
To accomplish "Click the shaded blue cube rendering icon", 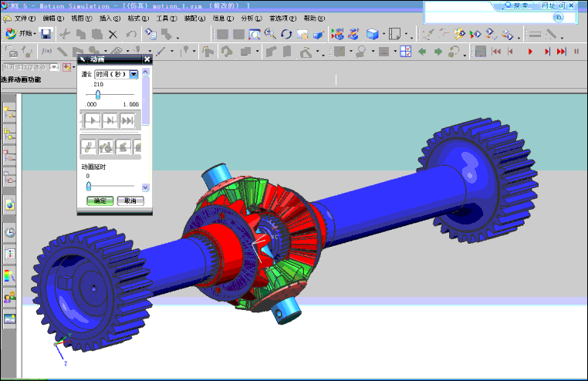I will click(373, 35).
